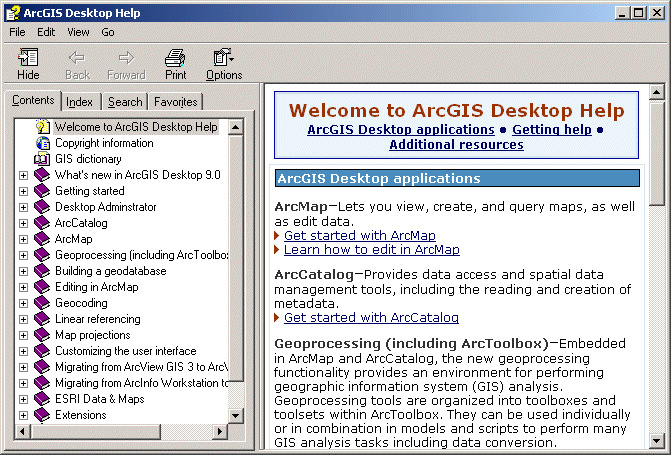671x455 pixels.
Task: Click the Customizing the user interface book icon
Action: [42, 351]
